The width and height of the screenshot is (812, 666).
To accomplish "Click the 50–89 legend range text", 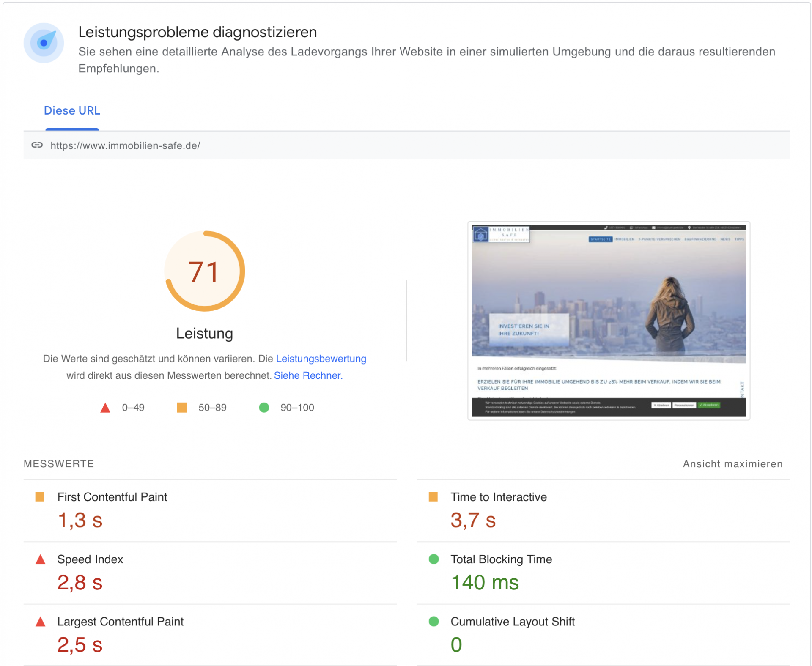I will pyautogui.click(x=212, y=408).
